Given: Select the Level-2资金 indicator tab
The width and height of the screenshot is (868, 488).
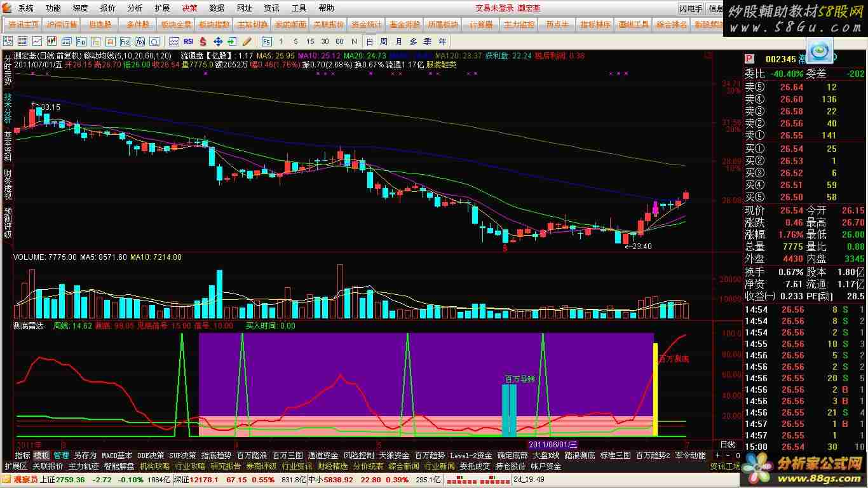Looking at the screenshot, I should coord(471,455).
